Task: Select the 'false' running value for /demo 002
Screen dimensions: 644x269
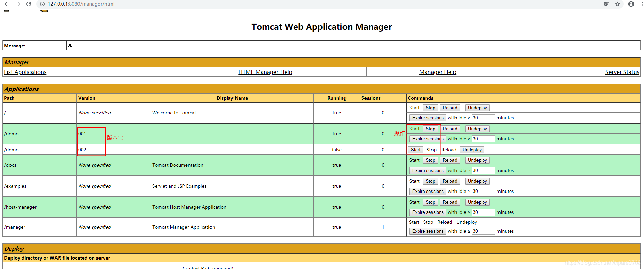Action: click(x=337, y=150)
